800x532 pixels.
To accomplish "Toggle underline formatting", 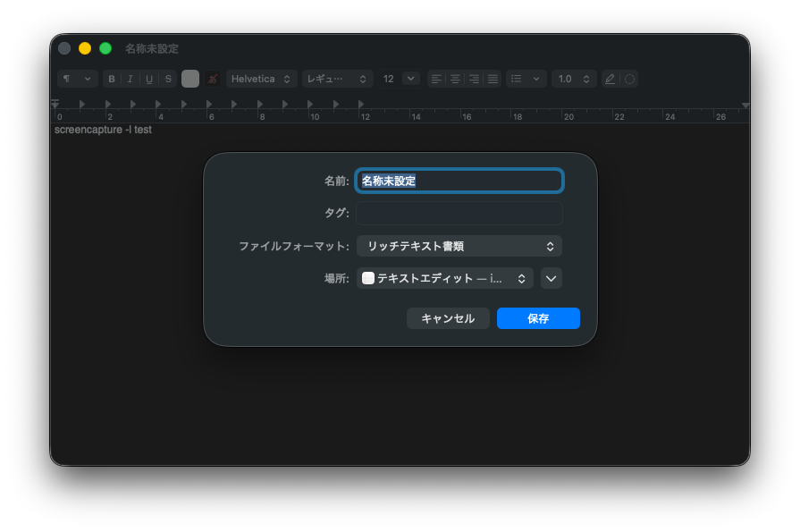I will coord(149,79).
